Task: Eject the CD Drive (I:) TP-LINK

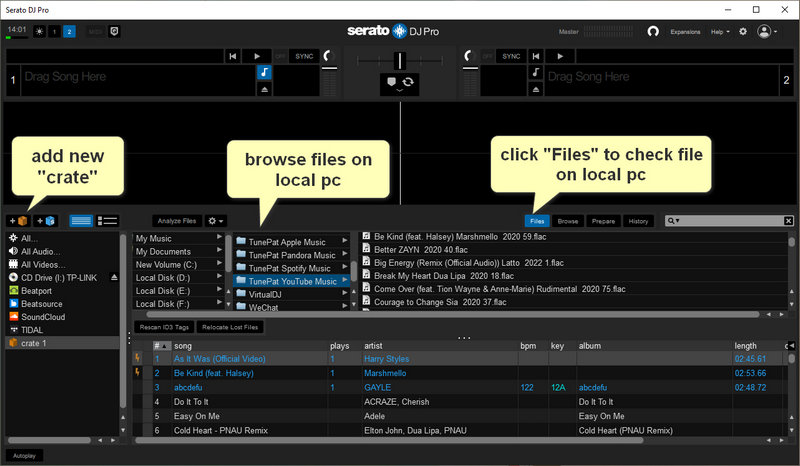Action: tap(114, 278)
